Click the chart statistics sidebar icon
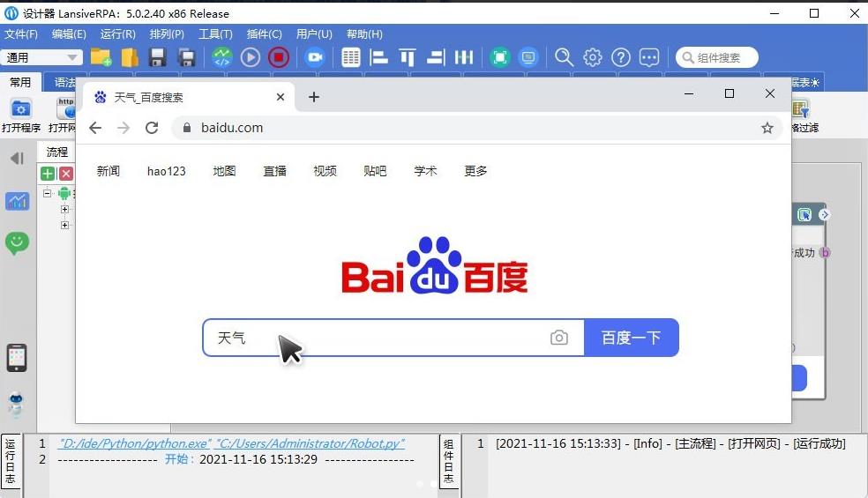 [x=17, y=201]
